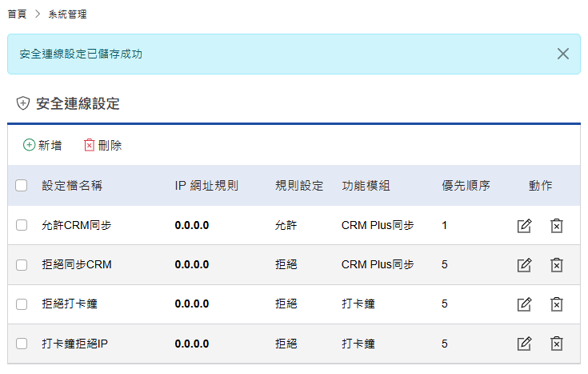Open edit for 拒絕打卡鐘 rule

click(x=524, y=304)
